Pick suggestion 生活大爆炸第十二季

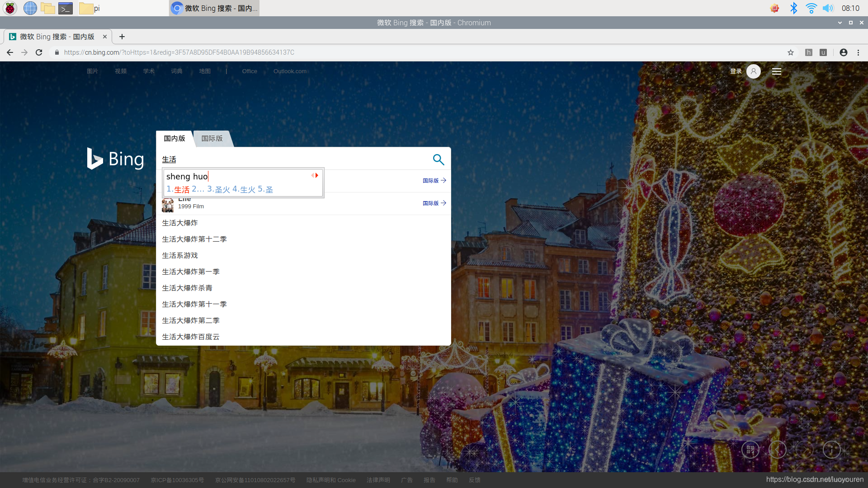(194, 239)
